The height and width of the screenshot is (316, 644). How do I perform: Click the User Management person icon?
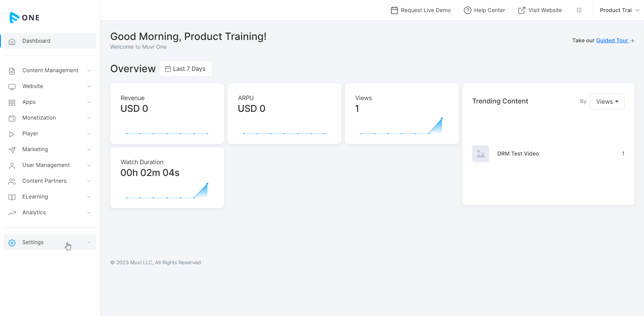(x=12, y=166)
